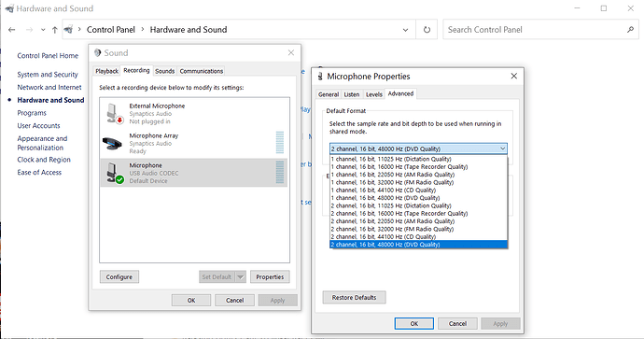The width and height of the screenshot is (644, 339).
Task: Click the forward navigation arrow
Action: pos(29,30)
